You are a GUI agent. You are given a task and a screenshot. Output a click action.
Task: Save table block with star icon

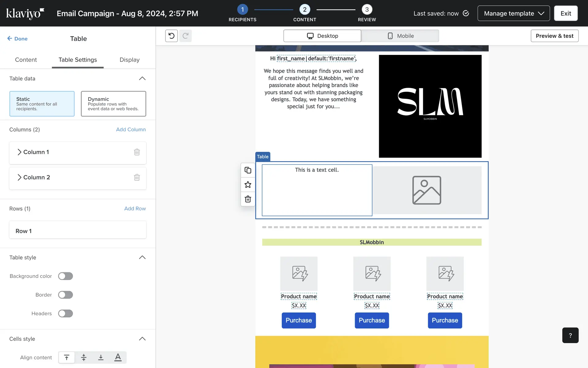(248, 185)
